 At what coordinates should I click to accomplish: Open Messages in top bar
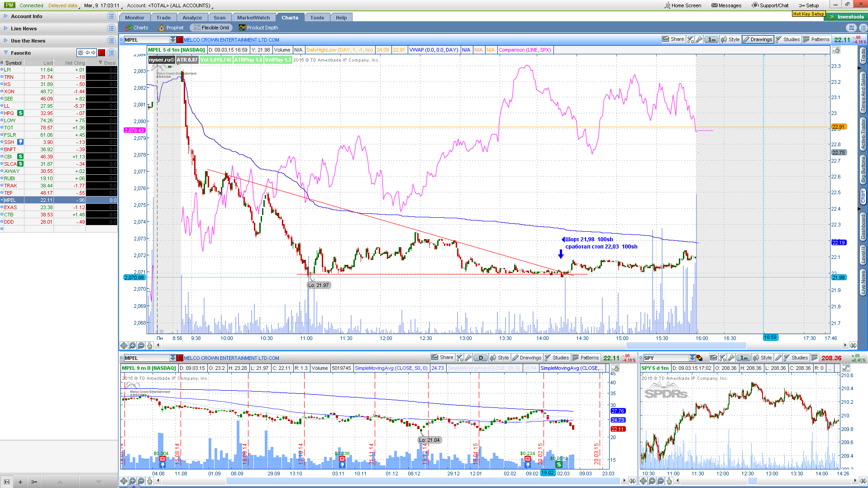click(x=726, y=5)
